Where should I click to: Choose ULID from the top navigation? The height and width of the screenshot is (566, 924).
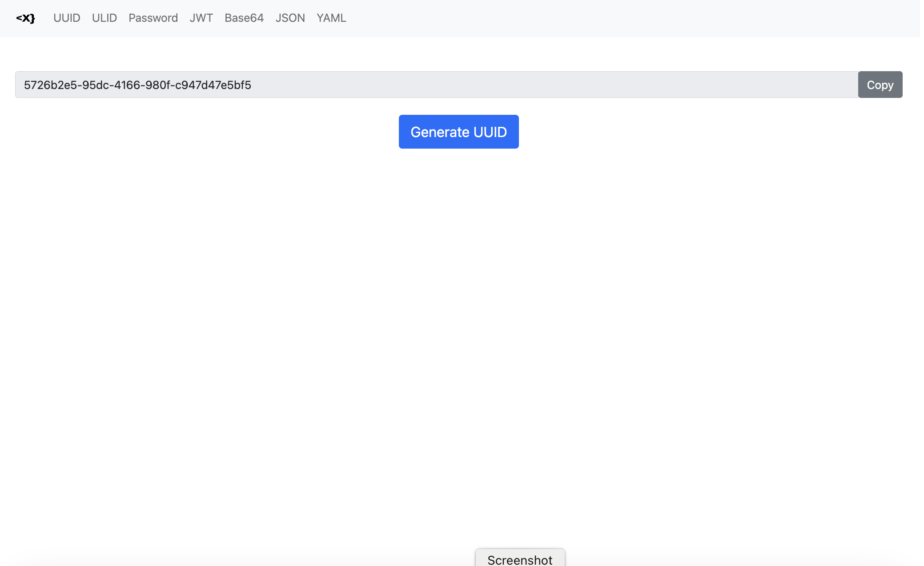tap(104, 18)
